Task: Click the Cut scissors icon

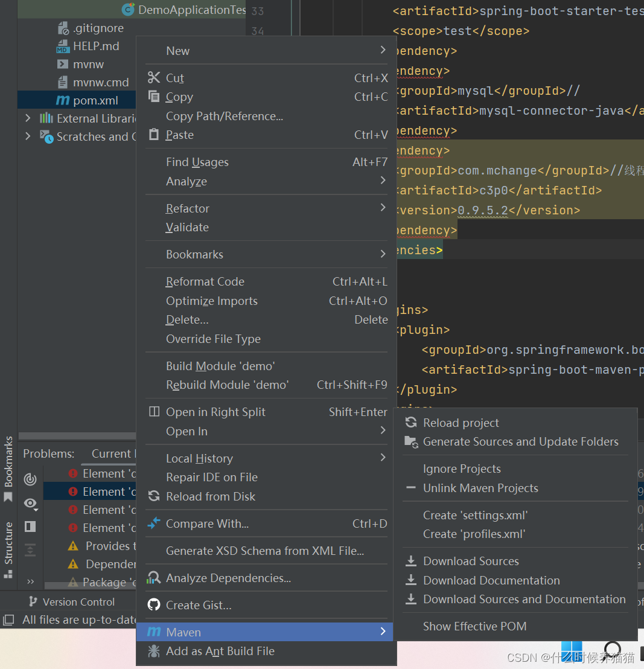Action: pyautogui.click(x=154, y=78)
